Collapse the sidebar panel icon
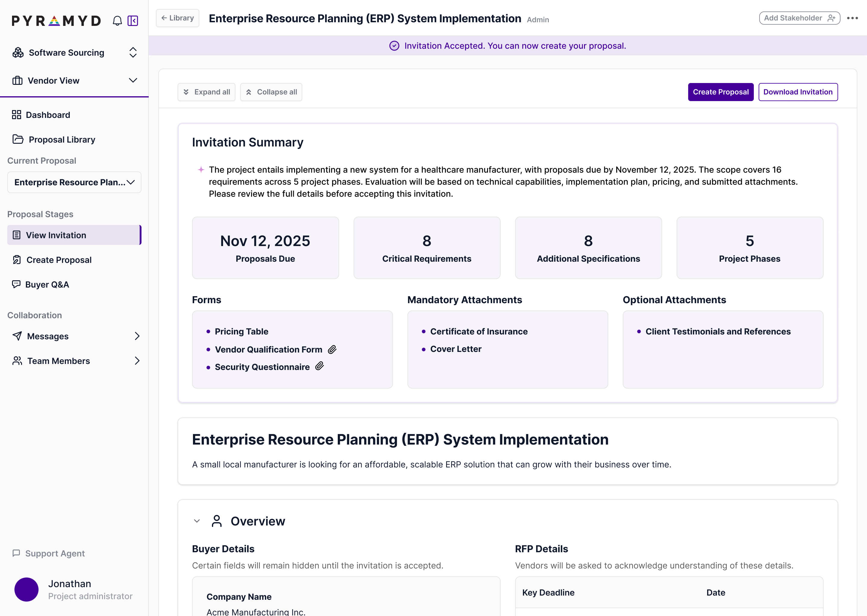Viewport: 867px width, 616px height. point(133,20)
